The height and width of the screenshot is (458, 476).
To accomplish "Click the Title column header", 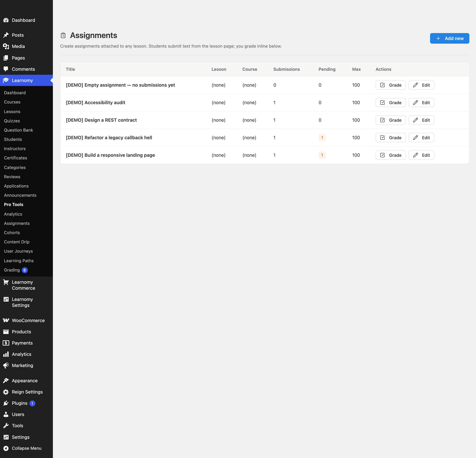I will click(70, 69).
